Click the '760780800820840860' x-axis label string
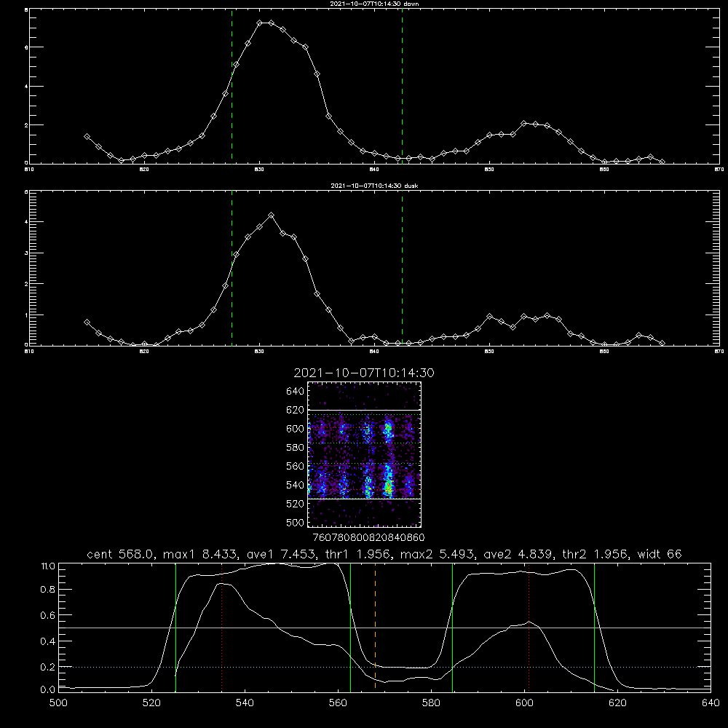 369,537
